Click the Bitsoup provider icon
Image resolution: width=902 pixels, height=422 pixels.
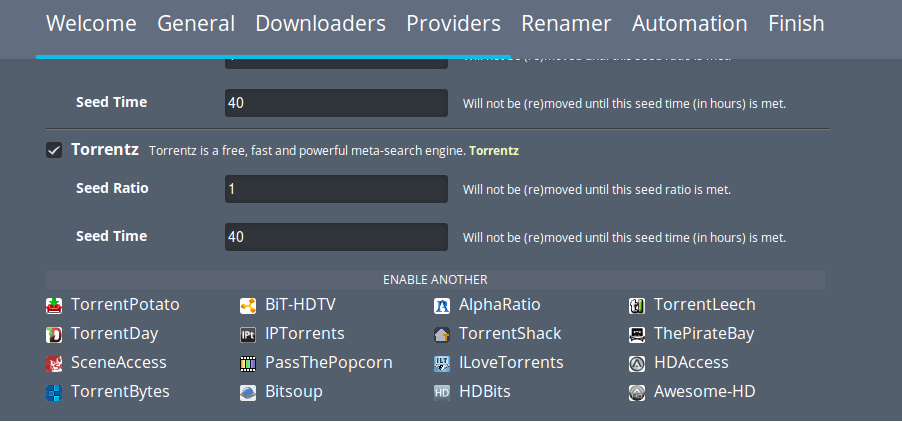click(248, 393)
